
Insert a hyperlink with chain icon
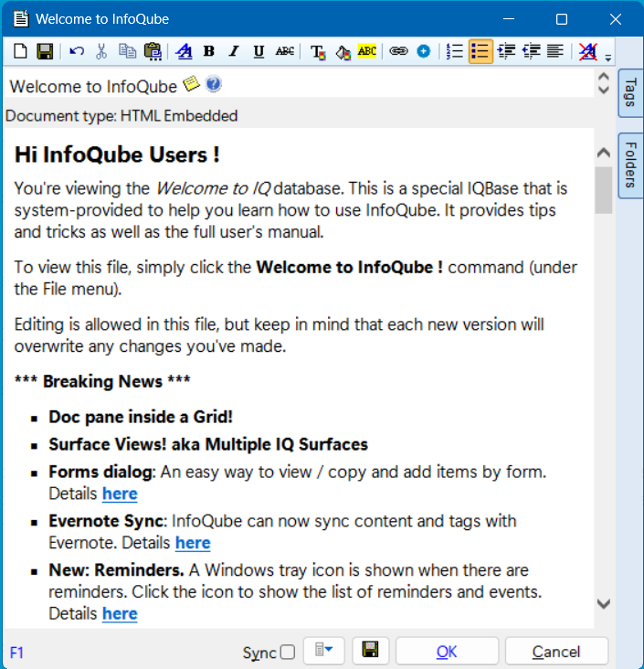coord(398,51)
